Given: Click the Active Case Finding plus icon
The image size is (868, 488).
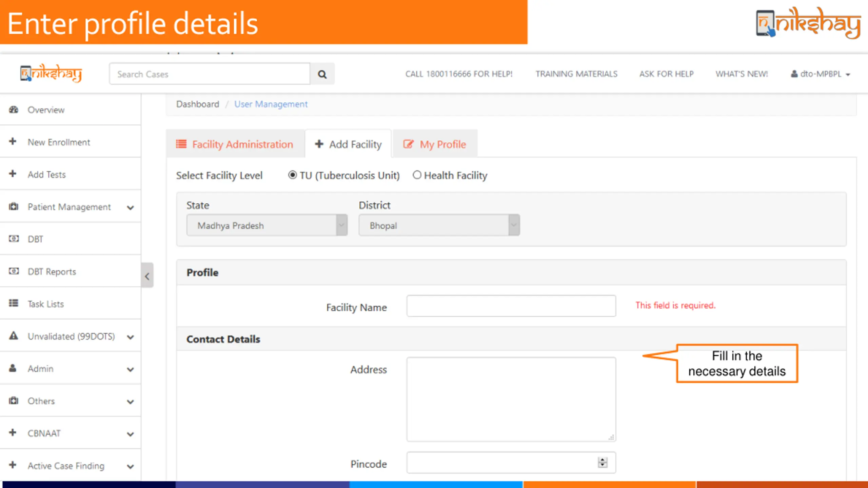Looking at the screenshot, I should coord(13,465).
